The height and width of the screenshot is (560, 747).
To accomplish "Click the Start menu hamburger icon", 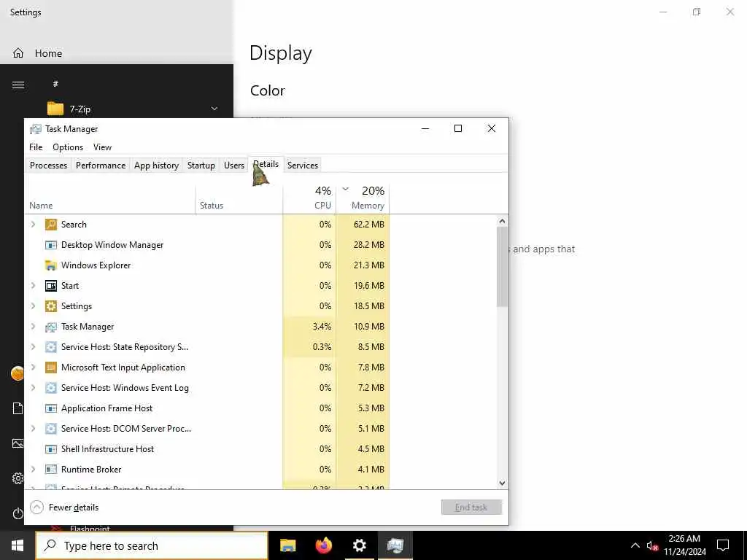I will [x=18, y=85].
